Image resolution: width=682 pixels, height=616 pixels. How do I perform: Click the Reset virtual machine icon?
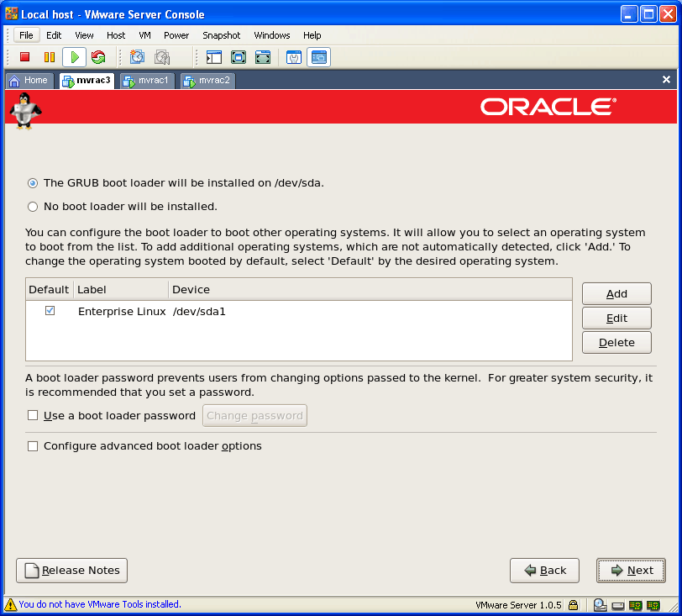click(x=98, y=57)
